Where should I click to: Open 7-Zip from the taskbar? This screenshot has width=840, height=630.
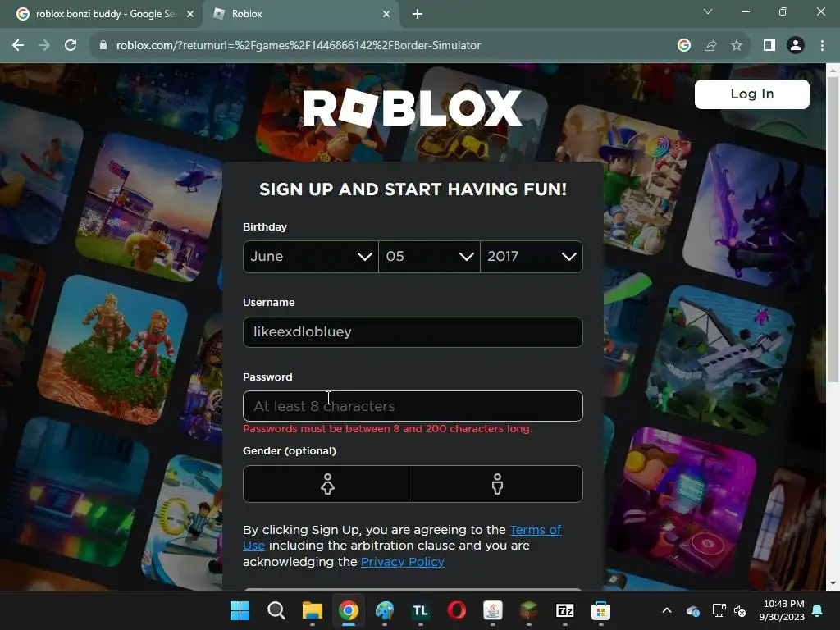[x=565, y=610]
